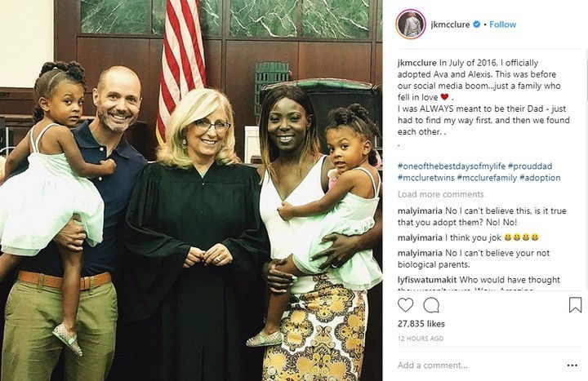Save the post with the bookmark icon
The height and width of the screenshot is (381, 588).
coord(575,304)
